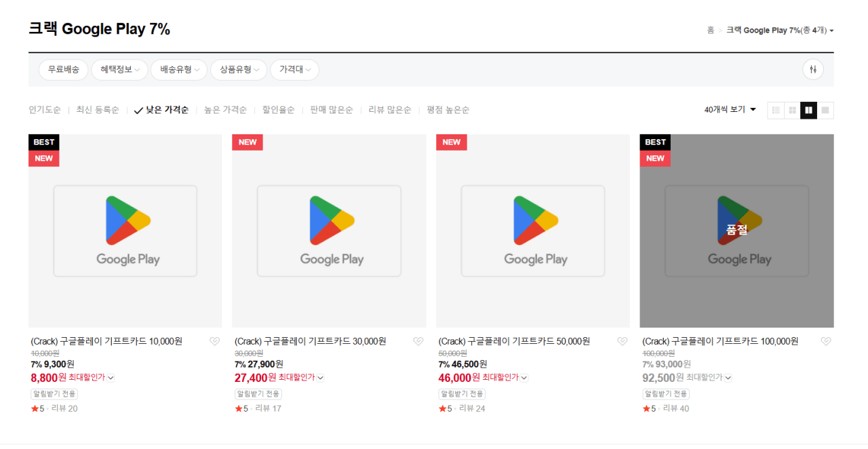Select the 알림받기 전용 tag under 92,500원
The width and height of the screenshot is (868, 449).
point(666,394)
